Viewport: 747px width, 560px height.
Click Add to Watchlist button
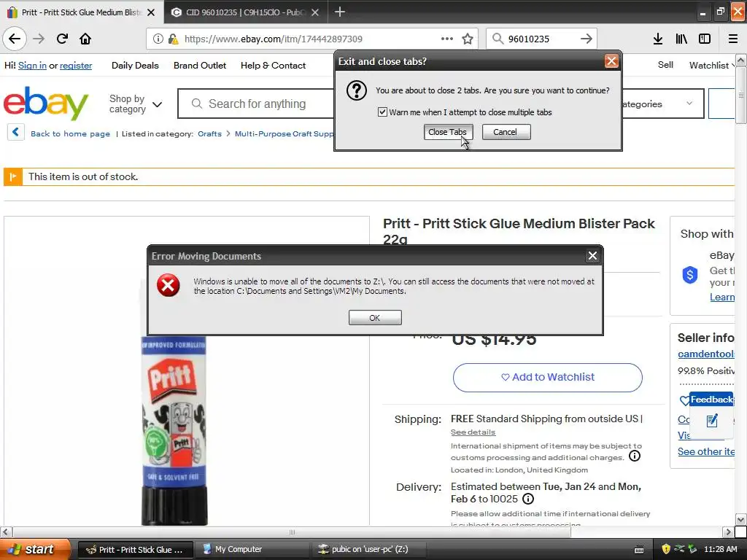pos(547,377)
